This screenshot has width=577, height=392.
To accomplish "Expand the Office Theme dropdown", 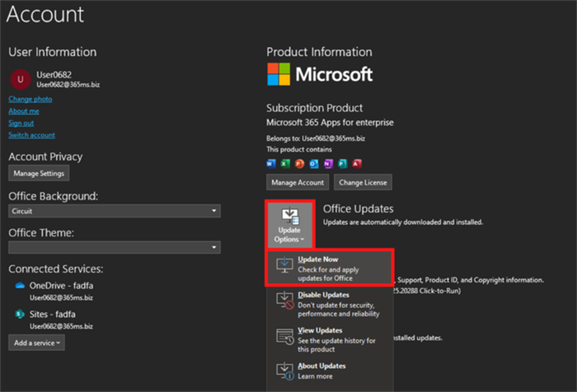I will [115, 247].
